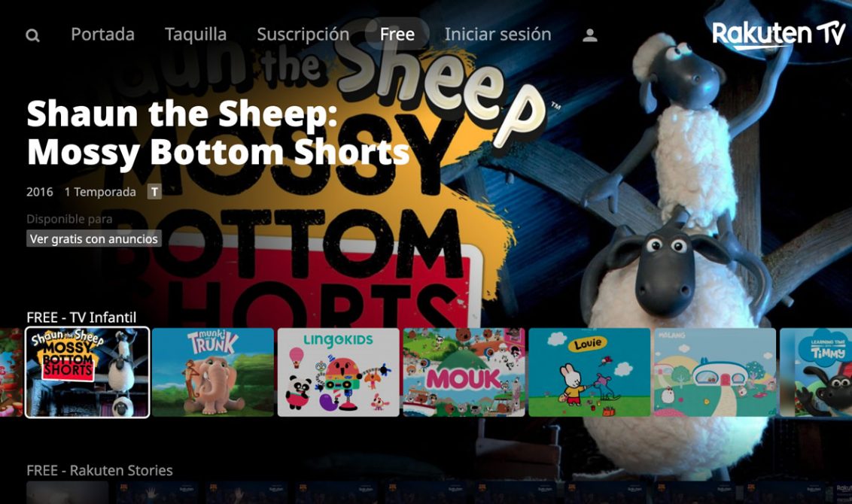Open the Louie cartoon thumbnail

click(589, 372)
